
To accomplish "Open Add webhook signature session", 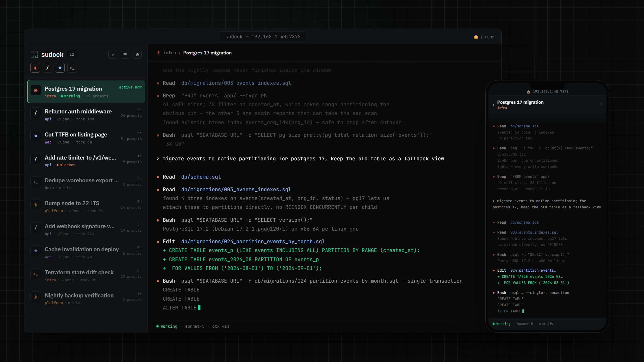I will point(86,230).
